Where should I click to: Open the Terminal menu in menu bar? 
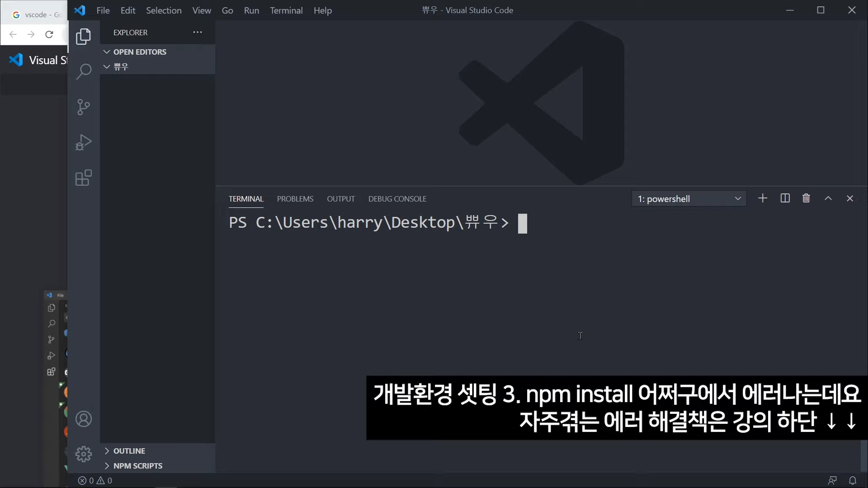pos(286,10)
